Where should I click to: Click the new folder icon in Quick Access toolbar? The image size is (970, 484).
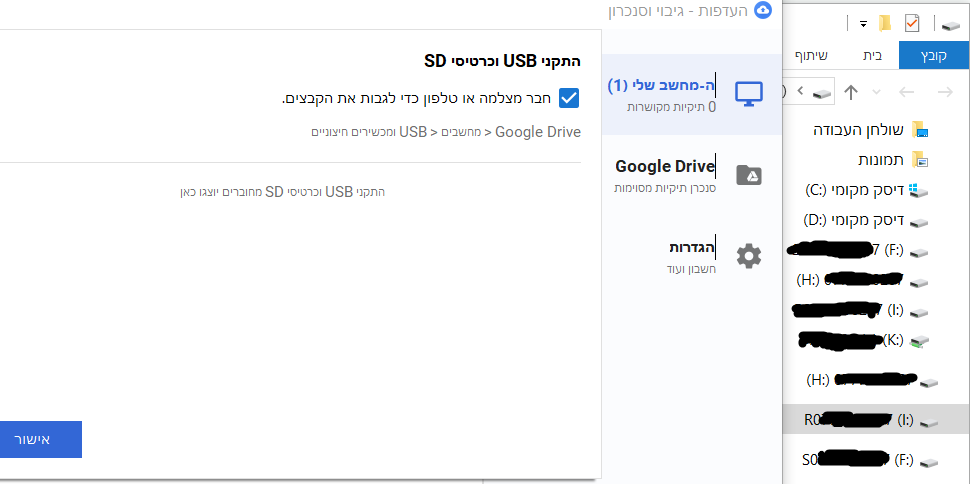884,23
